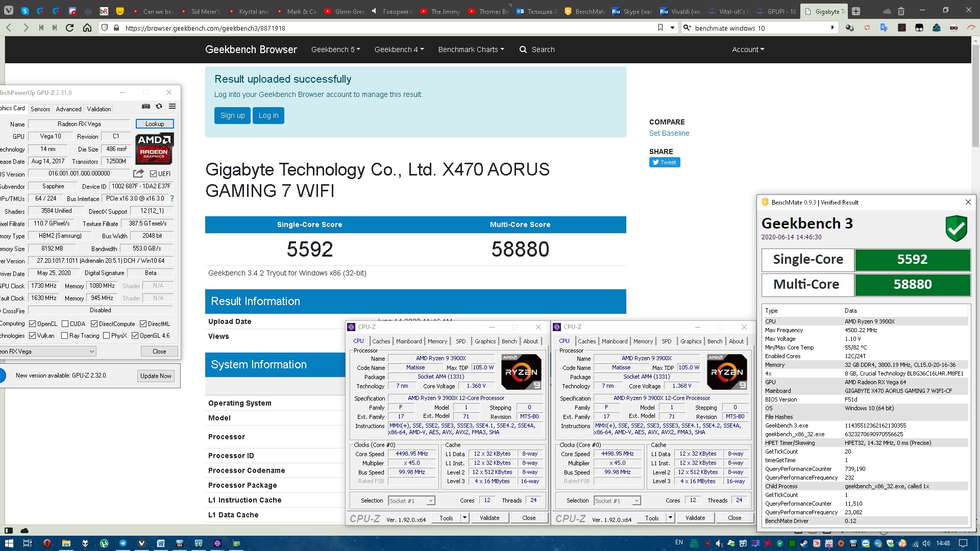Open Caches tab in left CPU-Z
The height and width of the screenshot is (551, 980).
[381, 341]
